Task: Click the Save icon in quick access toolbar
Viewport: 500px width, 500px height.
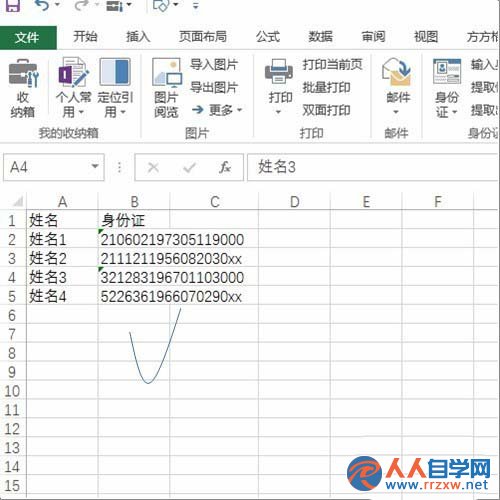Action: [x=13, y=5]
